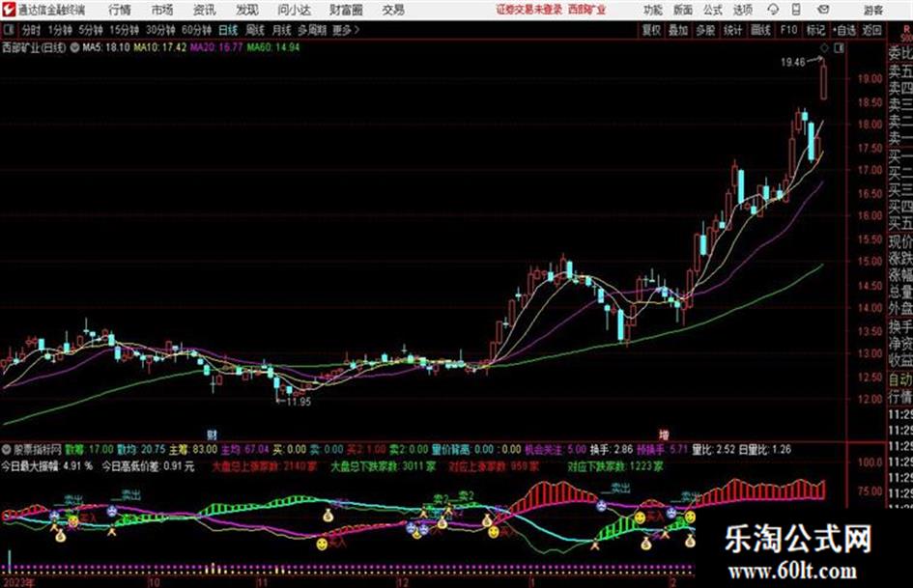Click the 叠加 overlay button
The image size is (913, 588).
[x=678, y=30]
